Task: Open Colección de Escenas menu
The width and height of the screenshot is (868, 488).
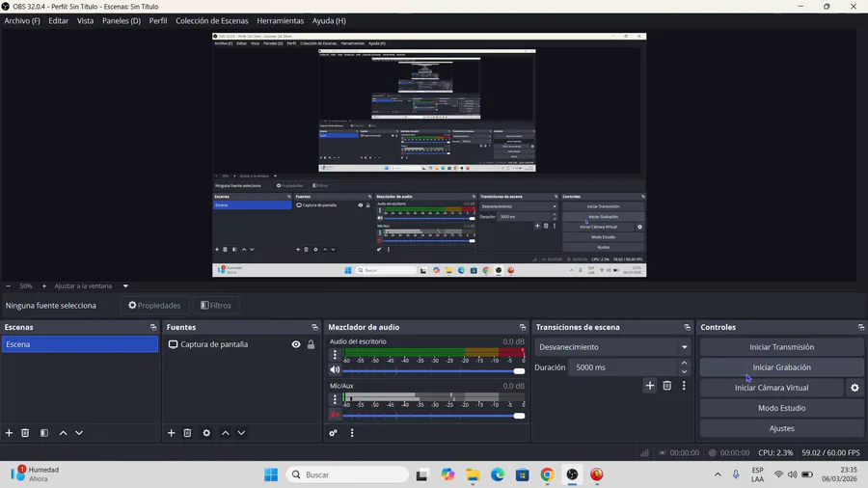Action: (212, 20)
